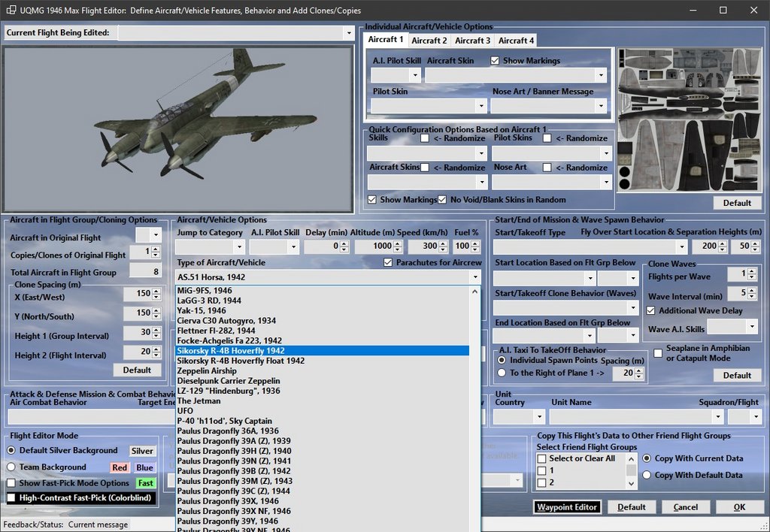The height and width of the screenshot is (532, 770).
Task: Click the Blue team color button
Action: click(x=145, y=467)
